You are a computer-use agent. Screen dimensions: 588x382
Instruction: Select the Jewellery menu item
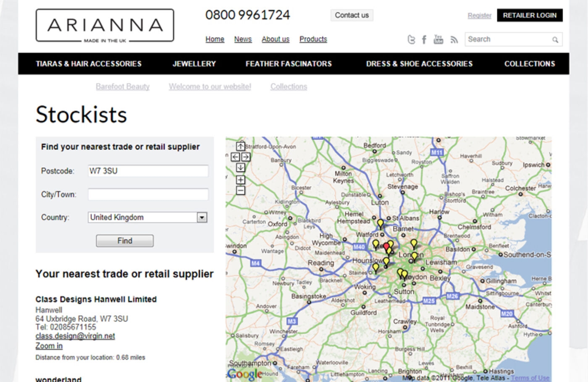[194, 64]
